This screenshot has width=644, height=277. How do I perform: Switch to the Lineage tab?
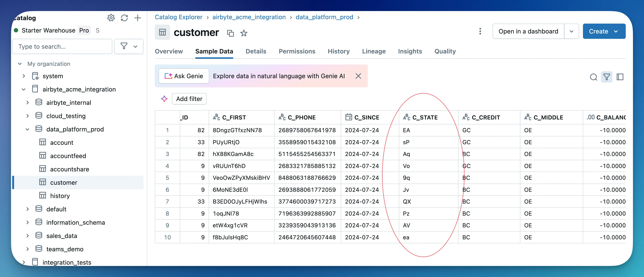coord(374,51)
